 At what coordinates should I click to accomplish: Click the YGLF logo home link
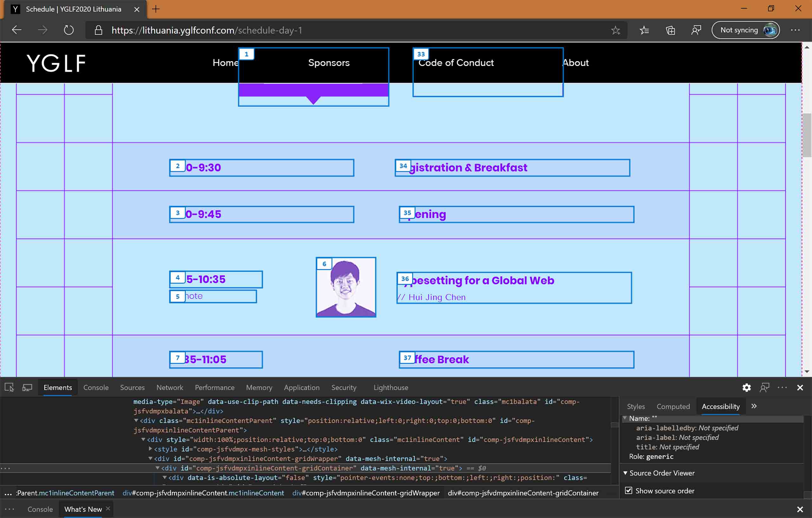(56, 63)
